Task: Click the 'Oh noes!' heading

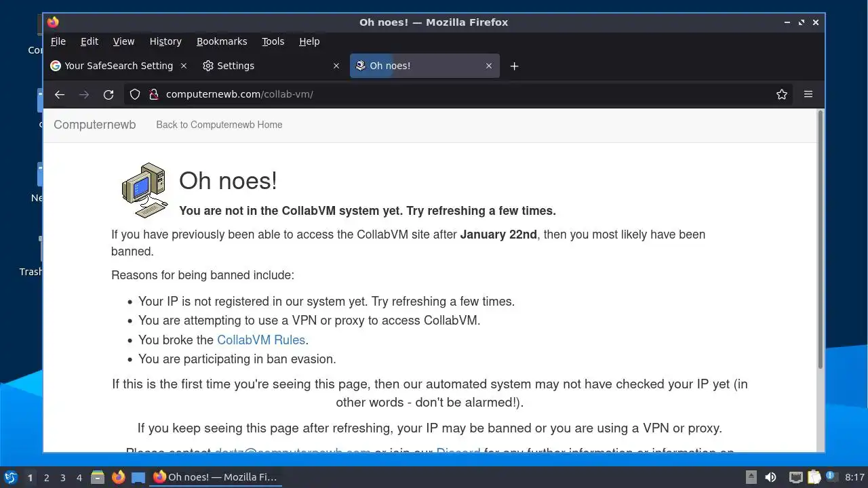Action: [x=228, y=181]
